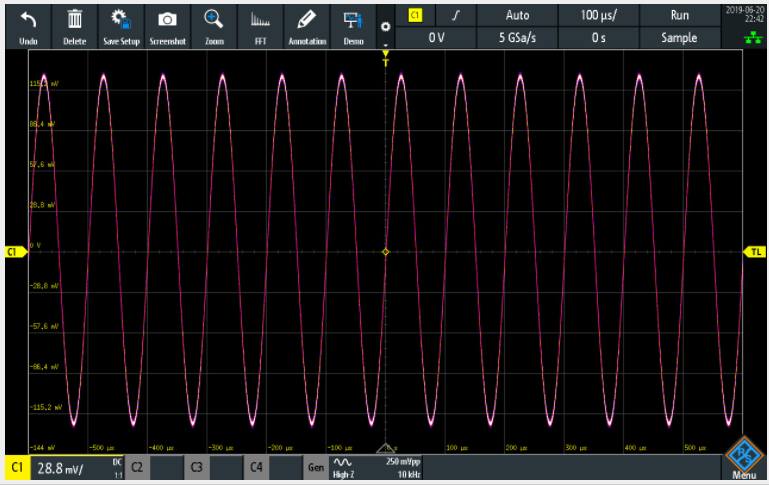Open the FFT spectrum tool
Screen dimensions: 769x485
point(260,27)
